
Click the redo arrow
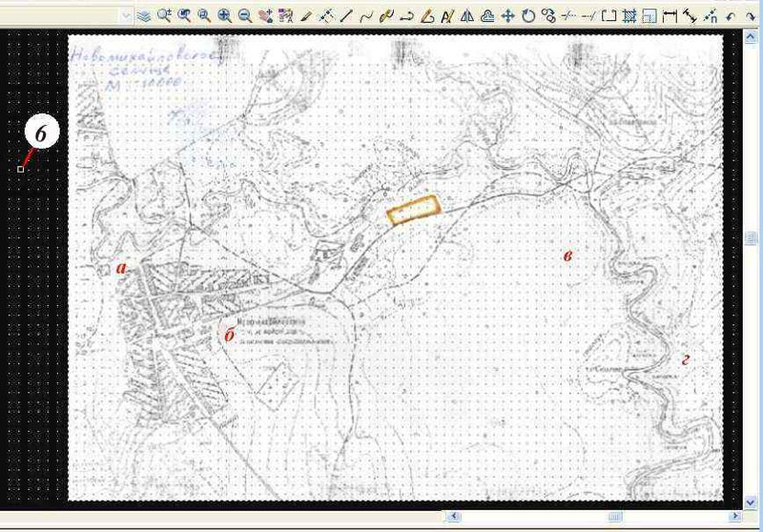(x=751, y=16)
